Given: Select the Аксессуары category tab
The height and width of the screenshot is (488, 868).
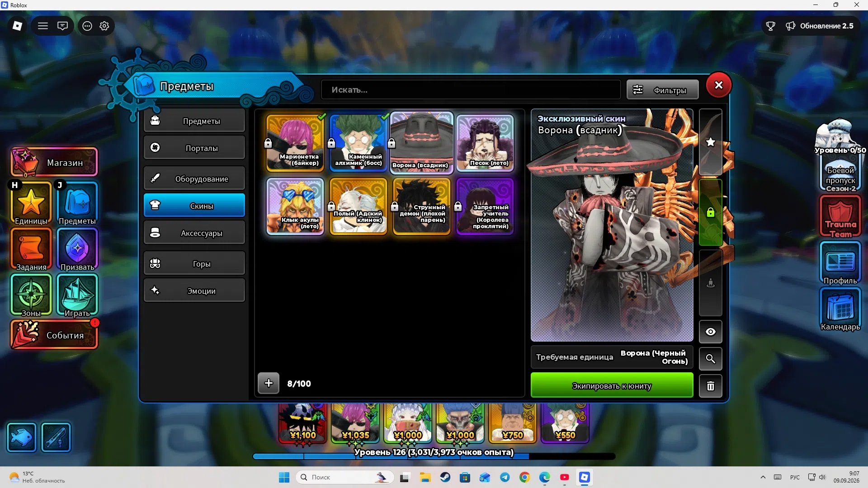Looking at the screenshot, I should click(x=194, y=233).
